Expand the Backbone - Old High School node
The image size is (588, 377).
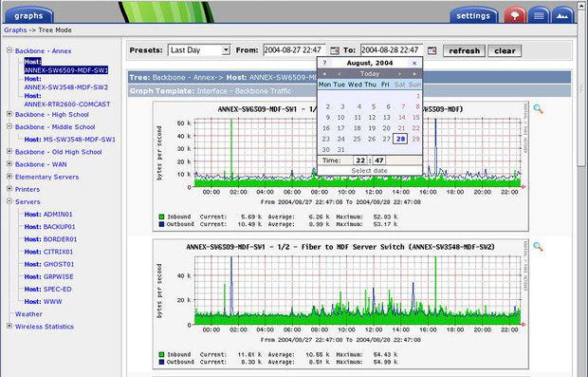(9, 151)
